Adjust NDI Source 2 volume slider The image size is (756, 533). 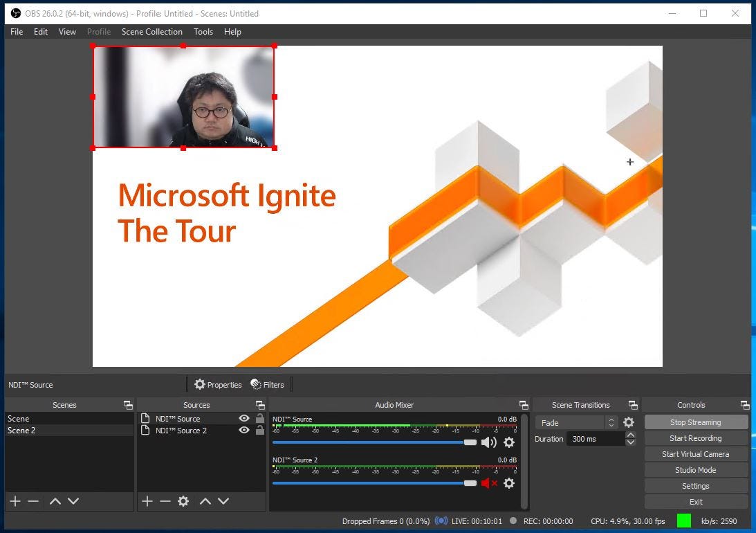[x=374, y=483]
